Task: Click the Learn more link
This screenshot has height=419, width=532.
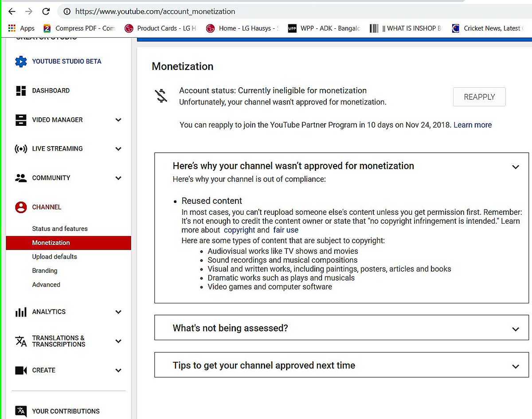Action: 473,125
